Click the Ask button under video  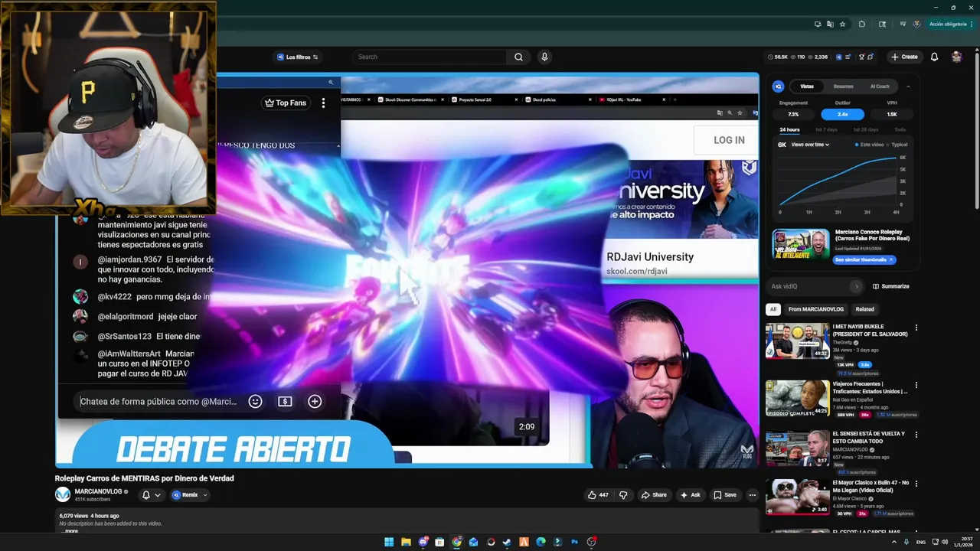click(x=690, y=495)
